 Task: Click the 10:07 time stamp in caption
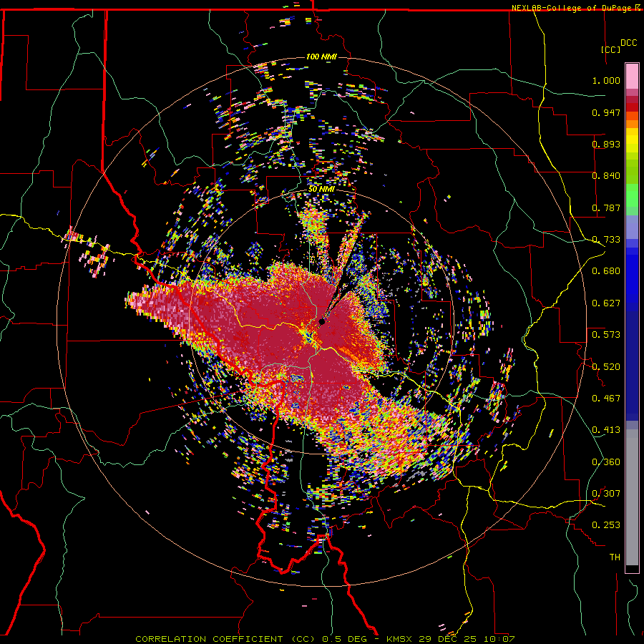pos(499,639)
